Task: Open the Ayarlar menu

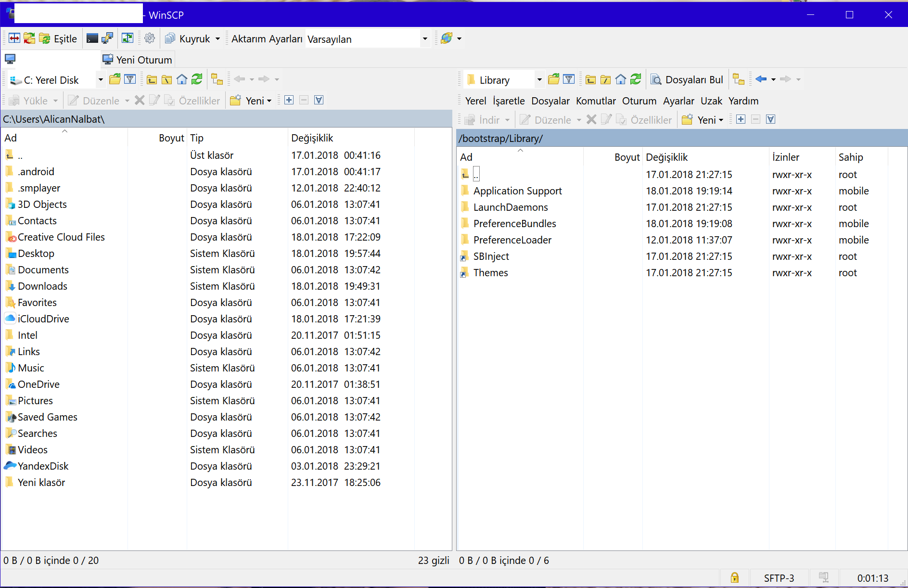Action: [x=678, y=101]
